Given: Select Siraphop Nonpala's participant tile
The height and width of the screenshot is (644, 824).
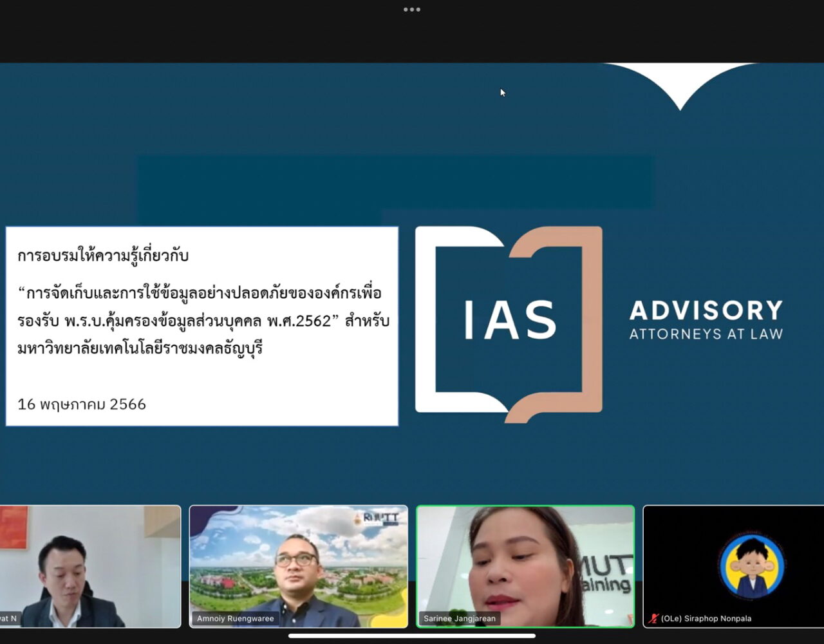Looking at the screenshot, I should (733, 566).
